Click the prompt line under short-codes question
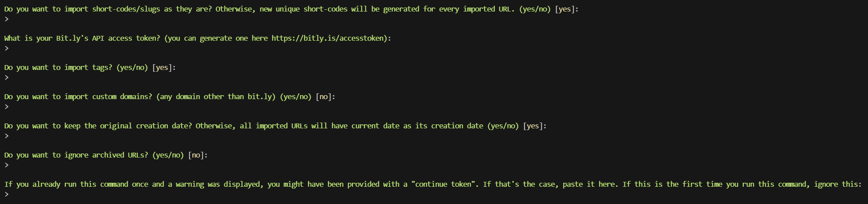868x204 pixels. 7,19
